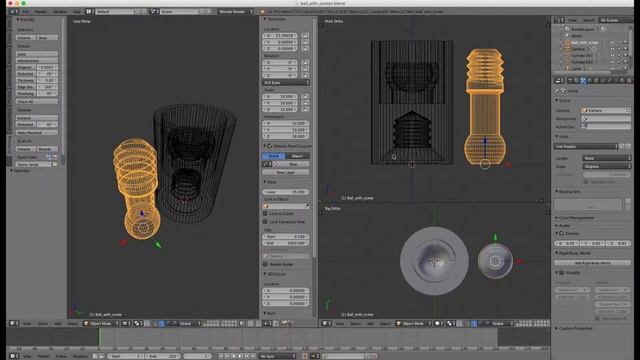Toggle auto keyframe record button in timeline

pyautogui.click(x=304, y=356)
